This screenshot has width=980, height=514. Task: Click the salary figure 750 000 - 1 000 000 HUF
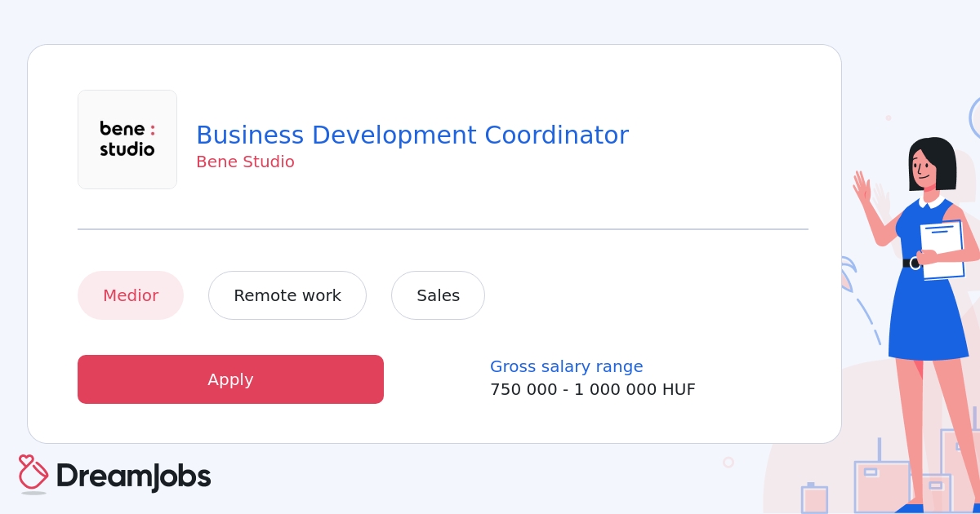pyautogui.click(x=593, y=389)
